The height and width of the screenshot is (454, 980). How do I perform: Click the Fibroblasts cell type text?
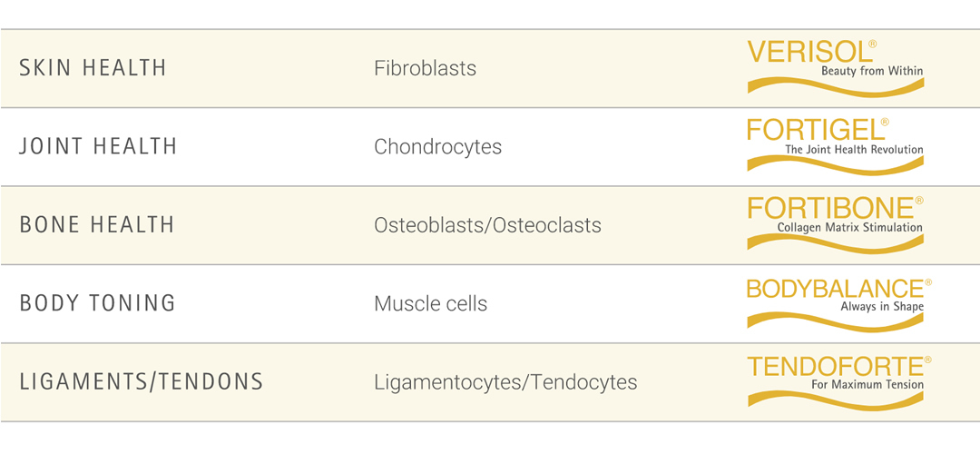point(425,69)
